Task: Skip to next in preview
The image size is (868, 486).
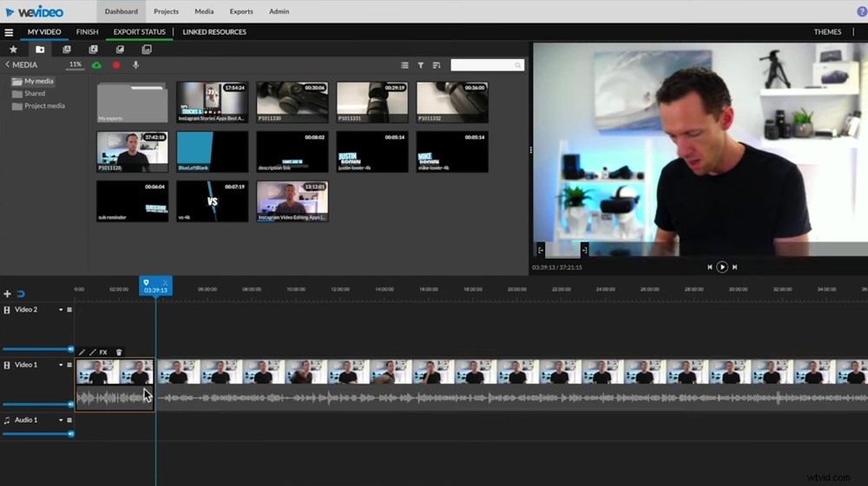Action: pos(734,266)
